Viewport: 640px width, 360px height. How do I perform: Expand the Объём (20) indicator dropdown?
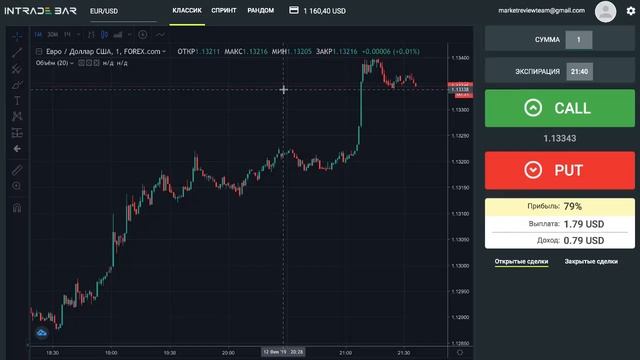(72, 63)
